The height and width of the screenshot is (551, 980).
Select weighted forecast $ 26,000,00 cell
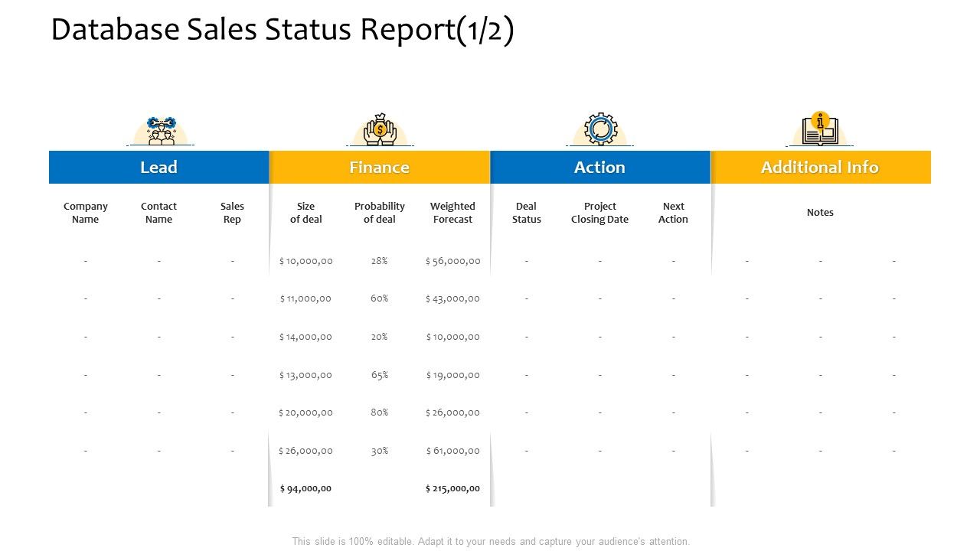click(x=452, y=412)
